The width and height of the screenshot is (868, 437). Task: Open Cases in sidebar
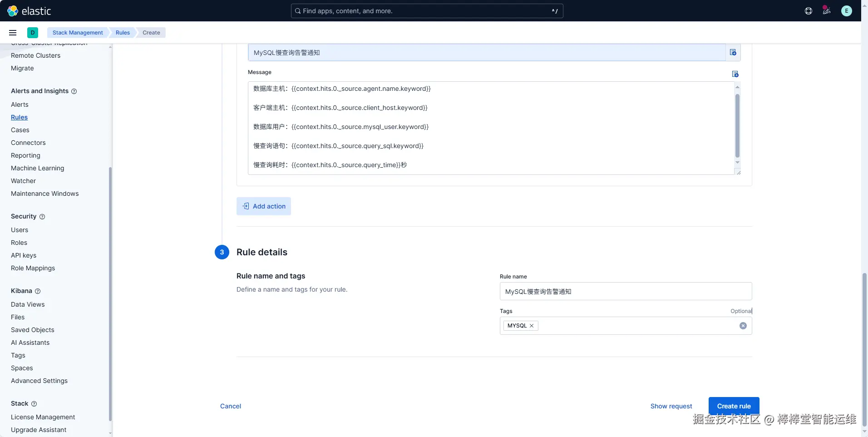(20, 130)
